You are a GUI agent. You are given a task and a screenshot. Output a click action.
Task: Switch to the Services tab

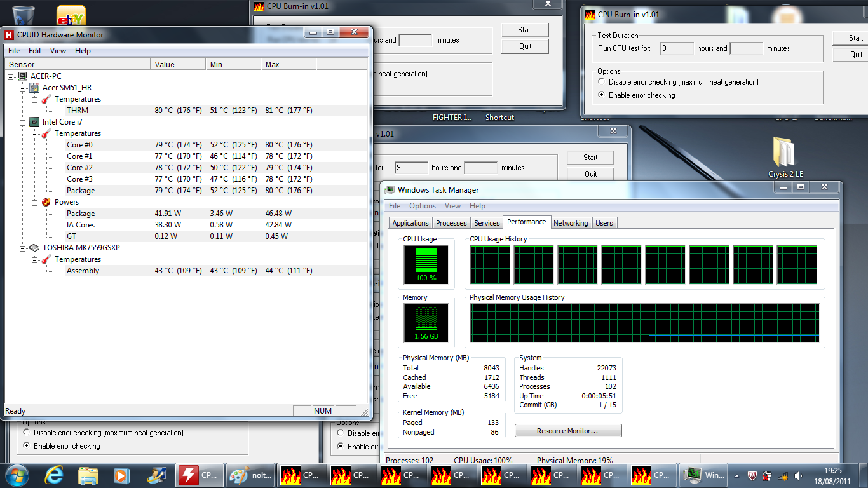[487, 223]
